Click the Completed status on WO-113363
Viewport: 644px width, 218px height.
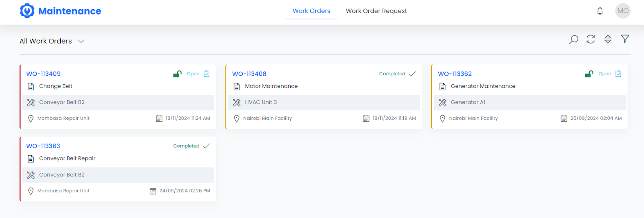[x=186, y=146]
